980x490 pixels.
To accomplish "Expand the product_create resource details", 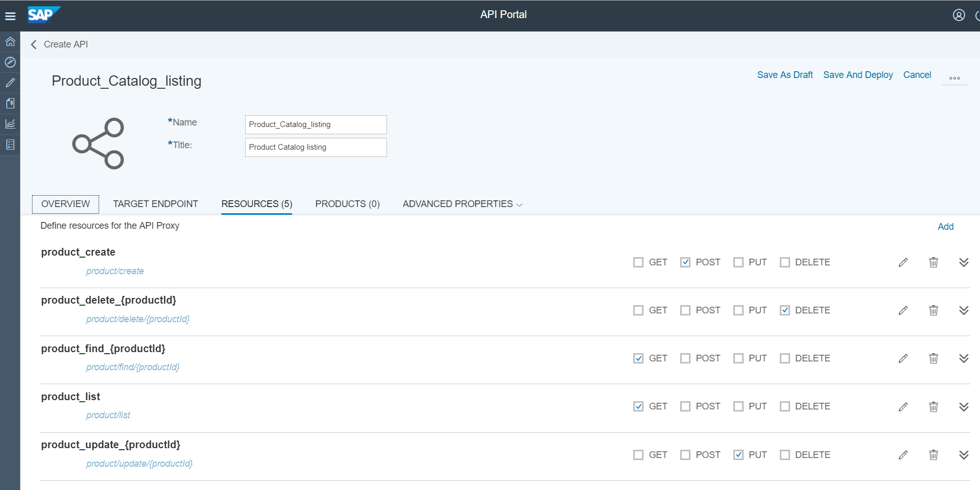I will point(963,262).
